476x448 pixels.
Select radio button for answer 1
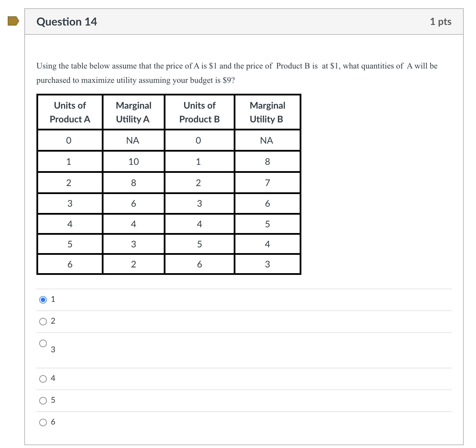coord(43,300)
